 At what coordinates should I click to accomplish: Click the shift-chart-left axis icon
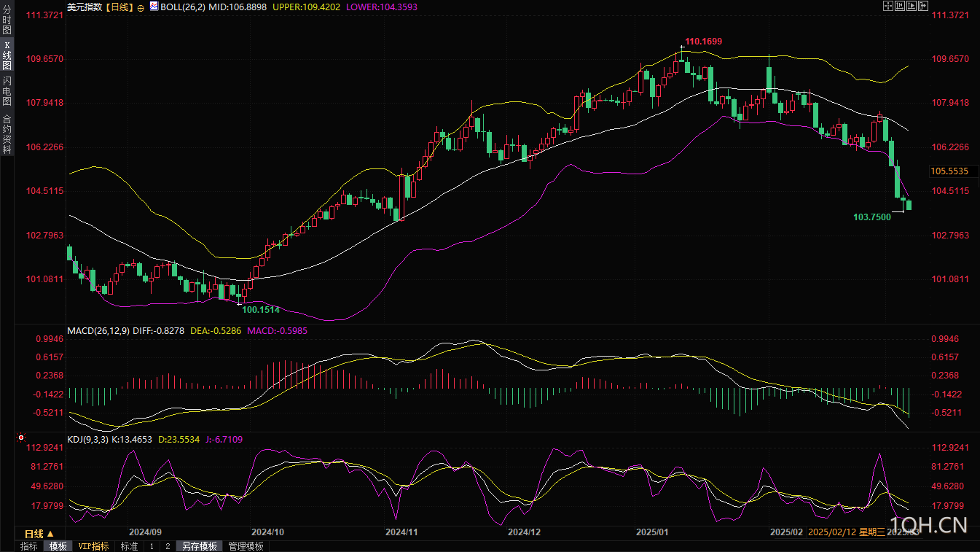coord(900,6)
